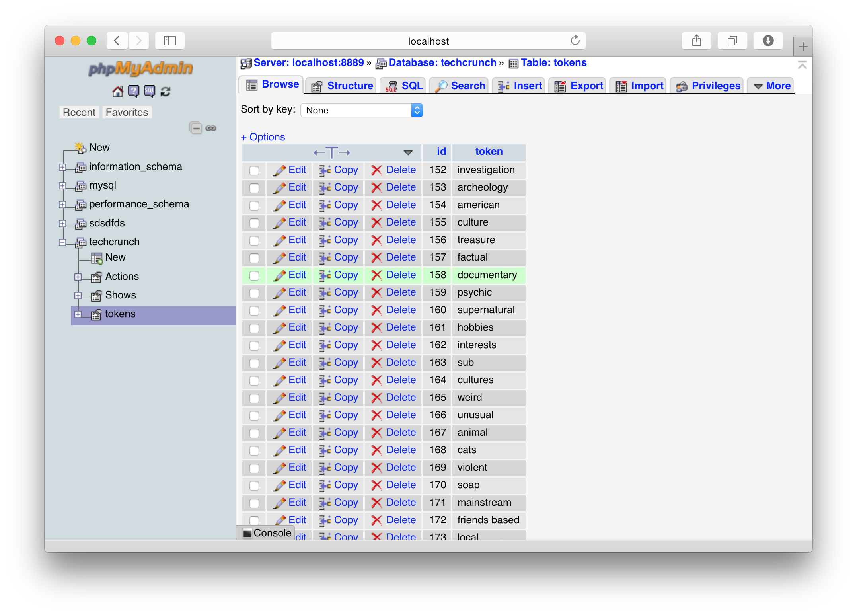Tick the checkbox for row 165 weird
This screenshot has height=616, width=857.
[x=254, y=398]
